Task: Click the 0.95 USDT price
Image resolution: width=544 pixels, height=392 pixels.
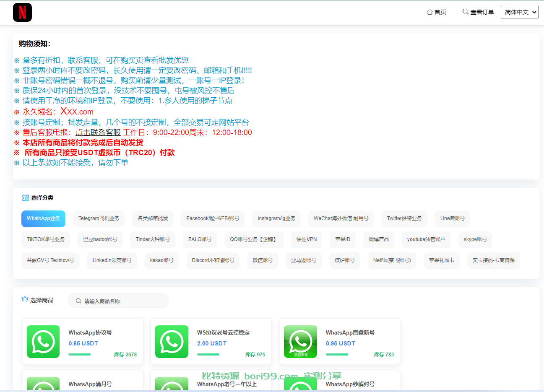Action: pos(341,343)
